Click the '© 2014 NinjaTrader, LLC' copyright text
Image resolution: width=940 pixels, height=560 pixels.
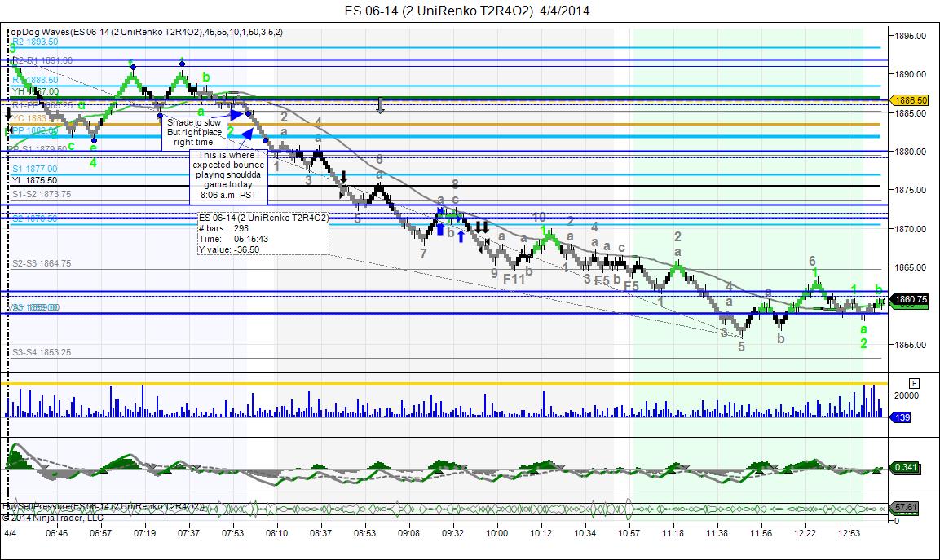tap(53, 518)
